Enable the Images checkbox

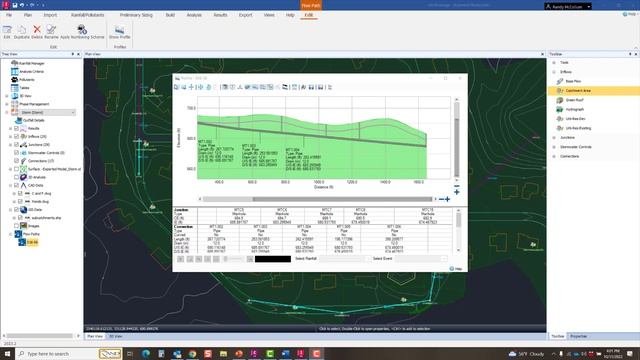click(x=17, y=226)
